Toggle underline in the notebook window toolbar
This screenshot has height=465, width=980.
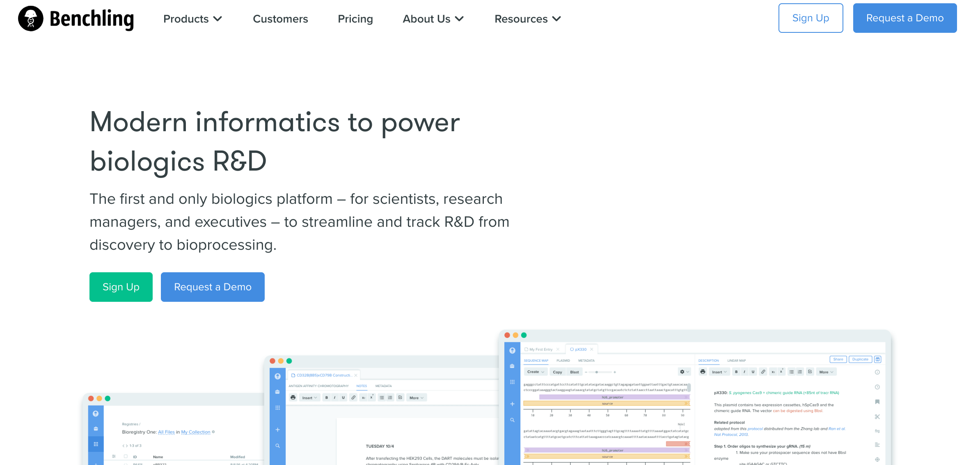343,398
